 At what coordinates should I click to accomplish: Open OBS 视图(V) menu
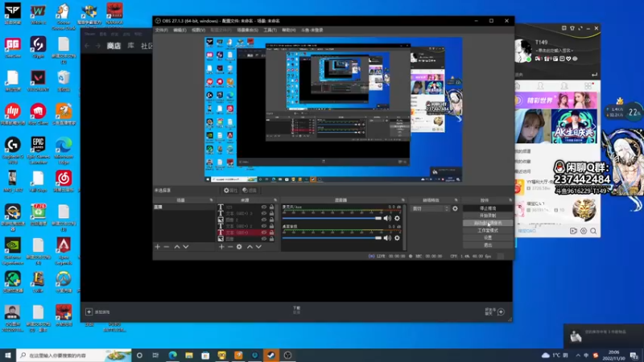coord(198,31)
